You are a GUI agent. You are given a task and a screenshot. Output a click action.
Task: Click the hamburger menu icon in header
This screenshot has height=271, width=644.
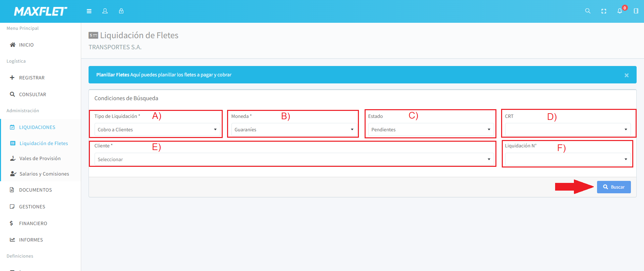tap(89, 11)
